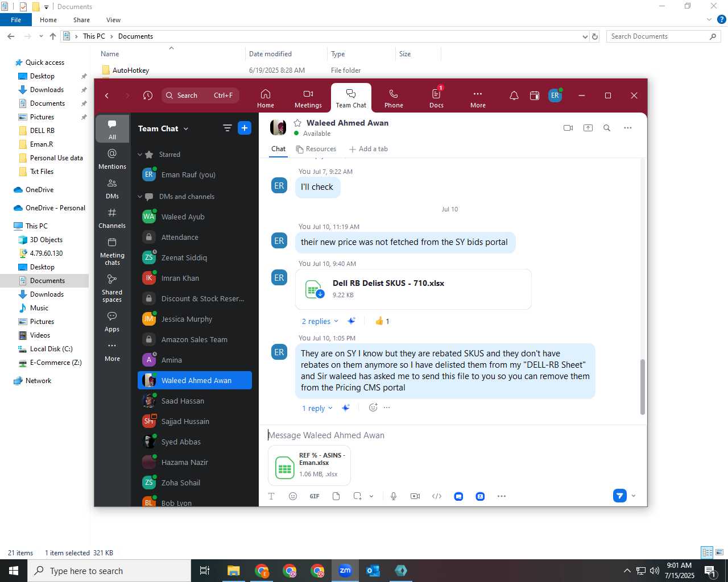This screenshot has height=582, width=728.
Task: Open More in Zoom left sidebar
Action: click(112, 351)
